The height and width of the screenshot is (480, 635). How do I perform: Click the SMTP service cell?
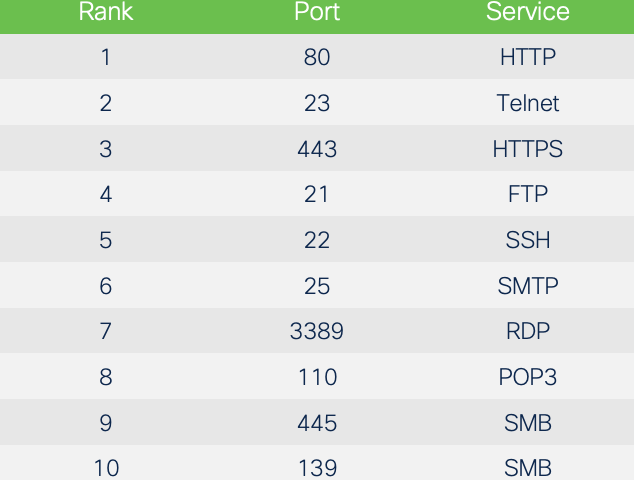[528, 286]
